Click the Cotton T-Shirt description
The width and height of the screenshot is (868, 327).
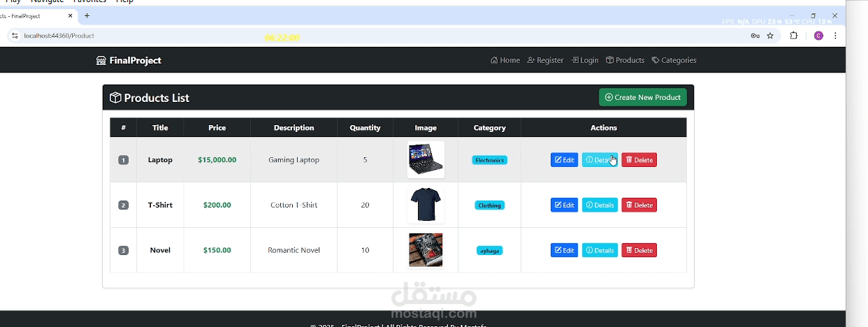[294, 205]
